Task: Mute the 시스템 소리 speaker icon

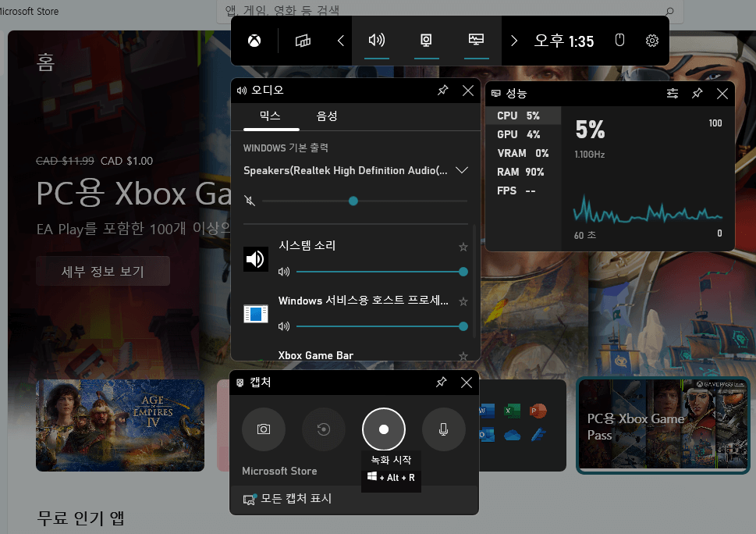Action: pos(284,272)
